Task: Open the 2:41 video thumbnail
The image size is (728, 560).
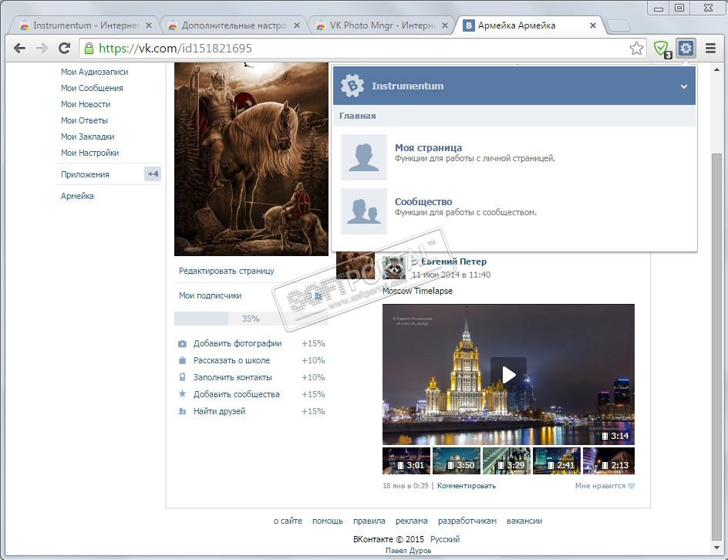Action: pyautogui.click(x=557, y=460)
